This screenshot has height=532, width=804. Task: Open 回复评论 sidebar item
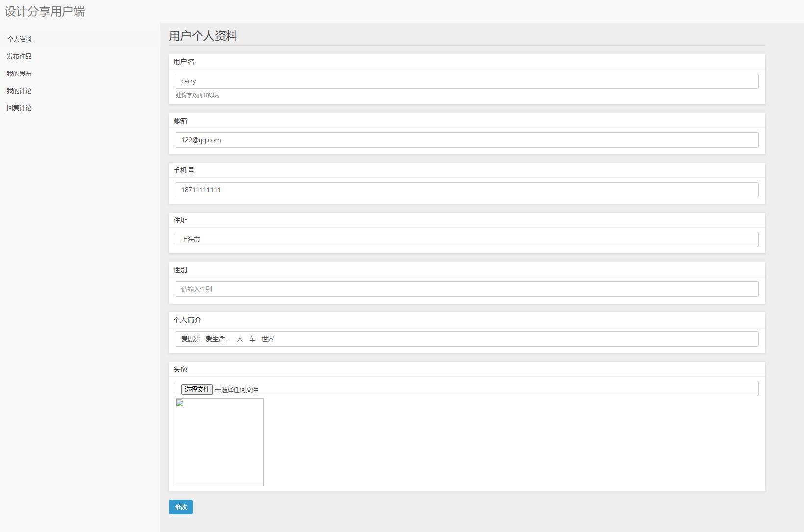tap(19, 108)
